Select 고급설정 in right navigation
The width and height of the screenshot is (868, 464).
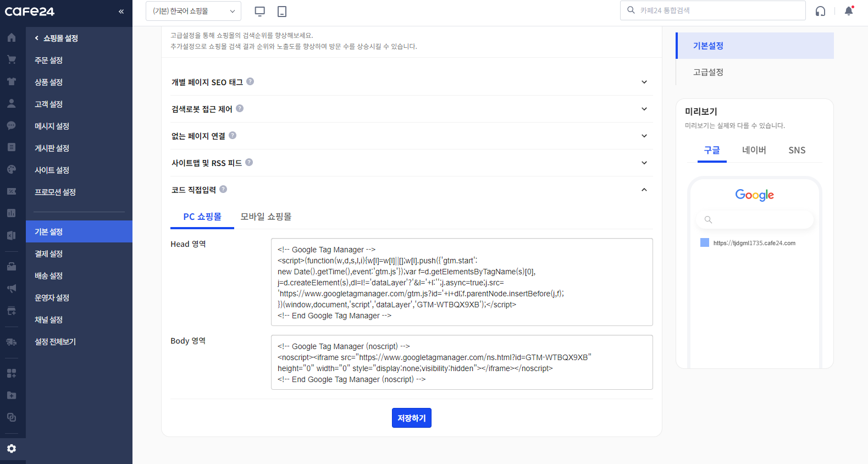tap(755, 72)
